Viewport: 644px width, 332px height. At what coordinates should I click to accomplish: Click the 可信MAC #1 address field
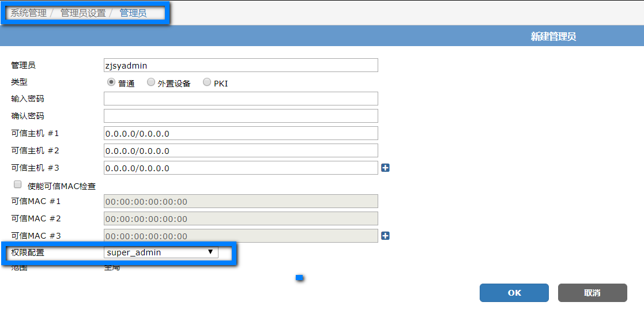[x=240, y=202]
